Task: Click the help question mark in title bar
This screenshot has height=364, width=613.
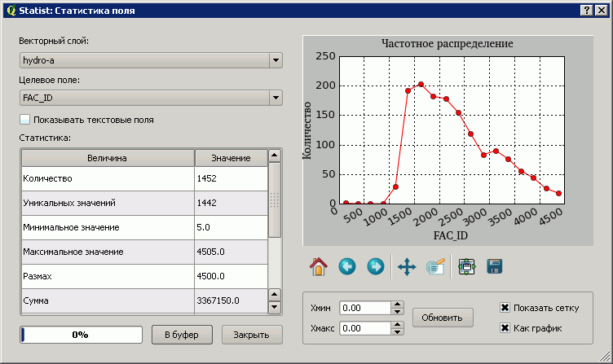Action: tap(586, 10)
